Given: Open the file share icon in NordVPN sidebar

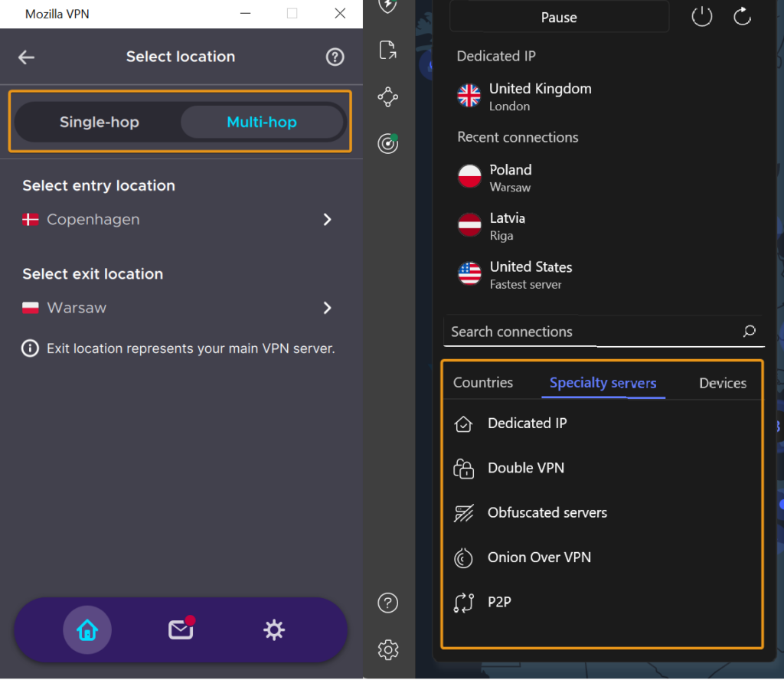Looking at the screenshot, I should [387, 50].
